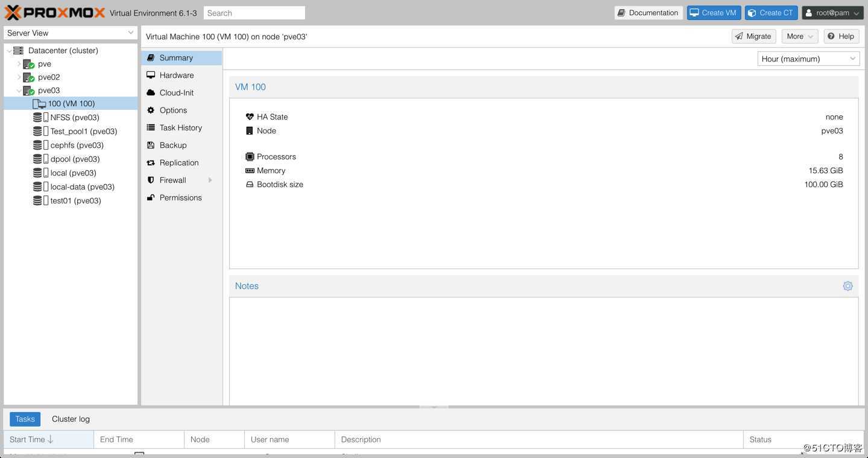Click the pve node icon
Image resolution: width=868 pixels, height=458 pixels.
point(28,64)
